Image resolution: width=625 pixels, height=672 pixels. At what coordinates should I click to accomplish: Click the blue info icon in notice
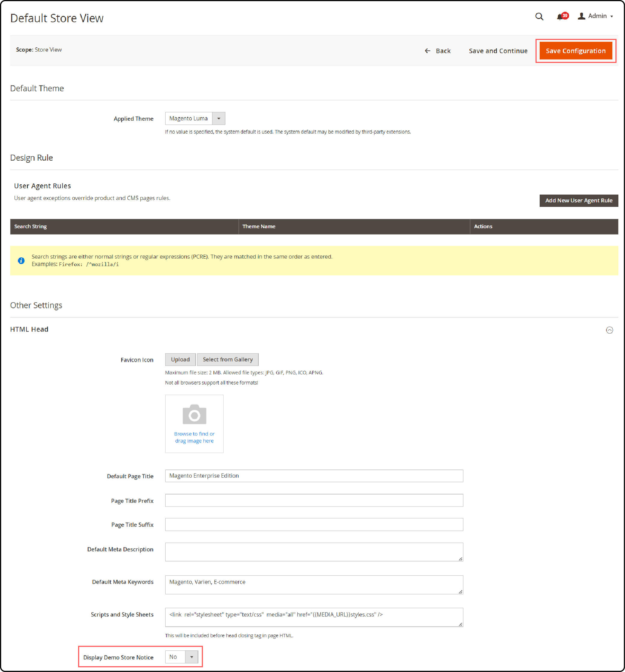coord(21,260)
